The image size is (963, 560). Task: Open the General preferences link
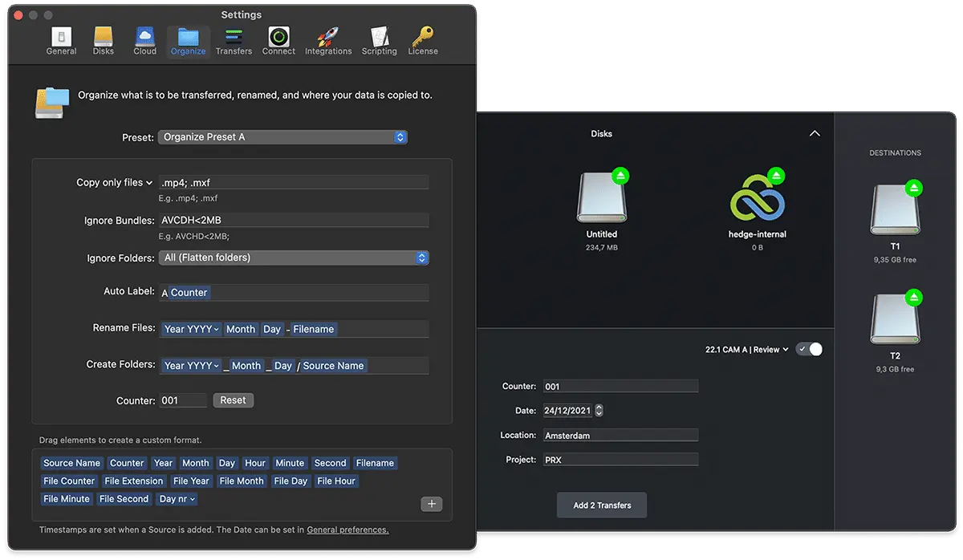[x=347, y=530]
